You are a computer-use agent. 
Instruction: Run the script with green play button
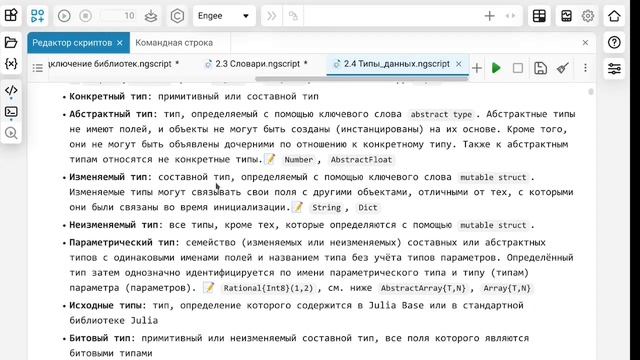click(496, 68)
